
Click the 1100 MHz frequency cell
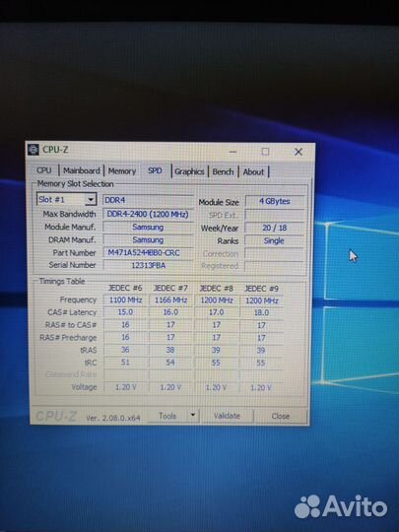[x=125, y=299]
